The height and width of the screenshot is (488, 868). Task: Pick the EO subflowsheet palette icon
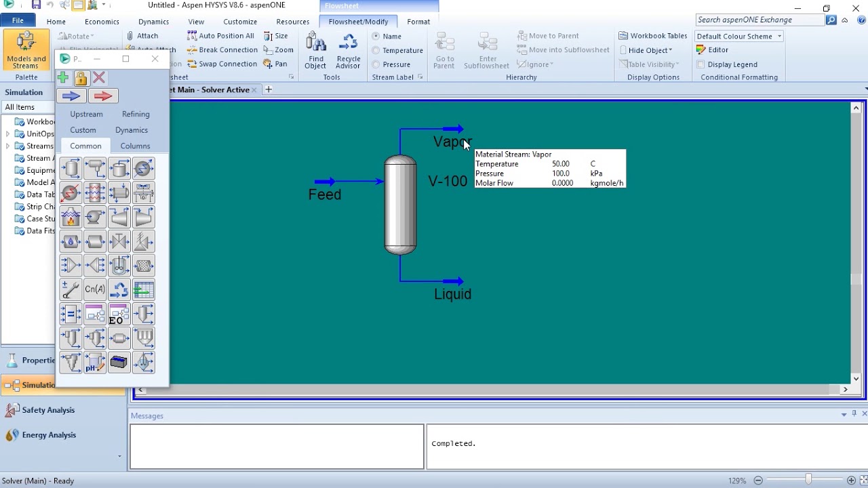(119, 314)
